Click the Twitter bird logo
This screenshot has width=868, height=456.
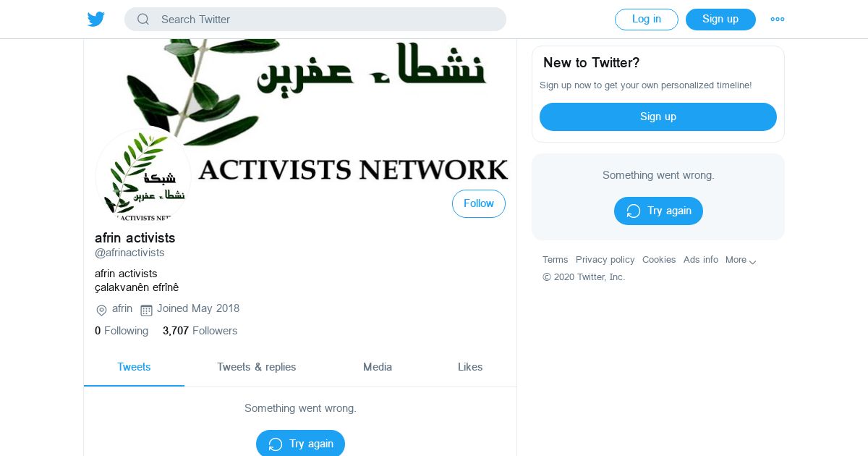(x=96, y=20)
